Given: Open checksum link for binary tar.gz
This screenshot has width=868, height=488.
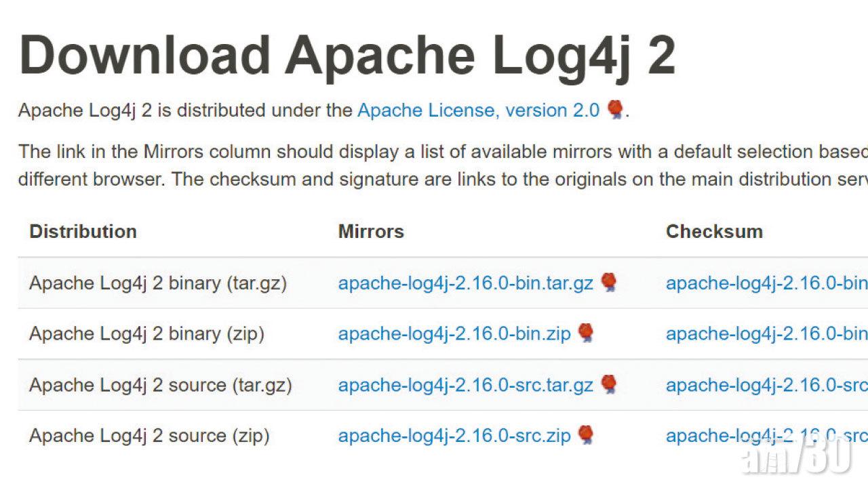Looking at the screenshot, I should tap(767, 283).
